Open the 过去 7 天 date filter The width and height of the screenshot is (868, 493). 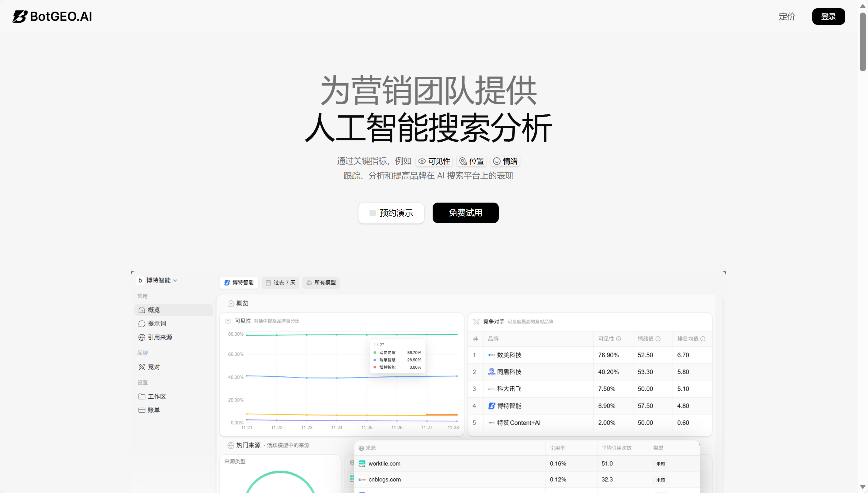click(280, 282)
